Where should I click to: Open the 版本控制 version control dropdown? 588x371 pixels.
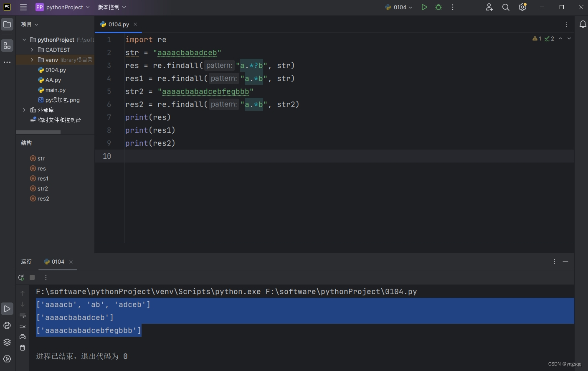pos(112,7)
